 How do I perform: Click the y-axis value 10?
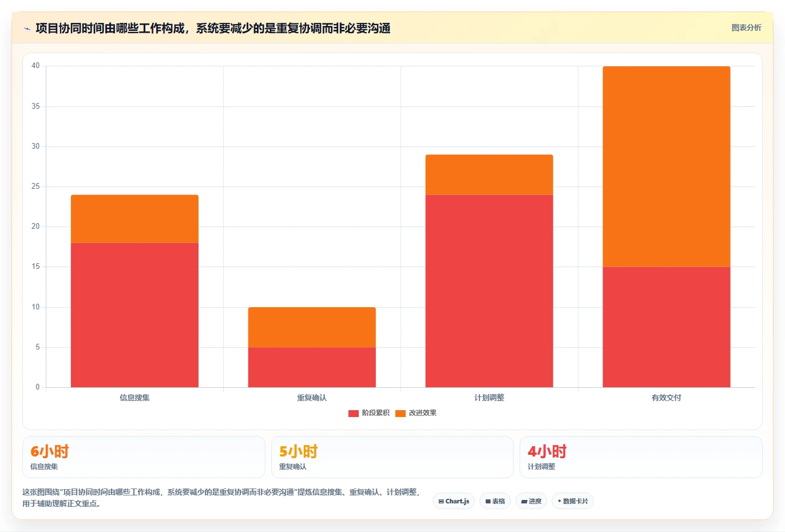click(x=35, y=307)
